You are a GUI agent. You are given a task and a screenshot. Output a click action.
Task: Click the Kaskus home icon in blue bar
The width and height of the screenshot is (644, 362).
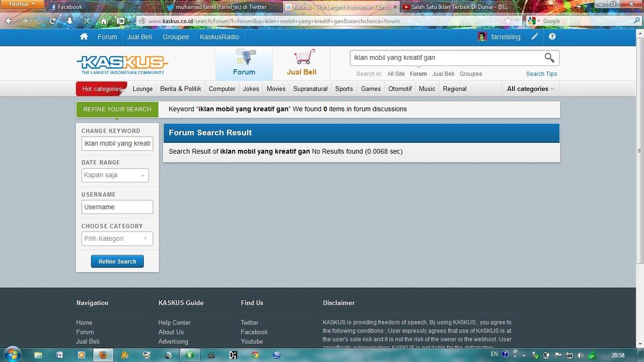tap(84, 37)
